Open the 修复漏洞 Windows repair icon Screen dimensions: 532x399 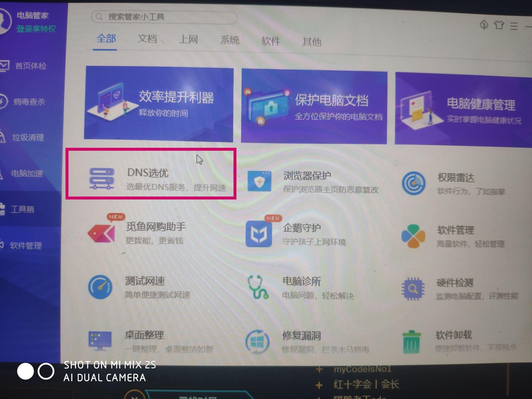257,342
